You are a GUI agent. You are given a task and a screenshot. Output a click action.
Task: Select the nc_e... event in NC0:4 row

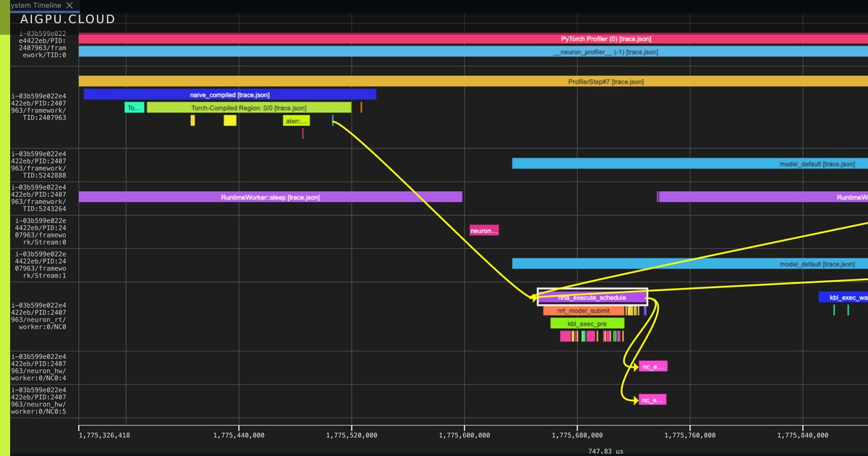coord(653,366)
